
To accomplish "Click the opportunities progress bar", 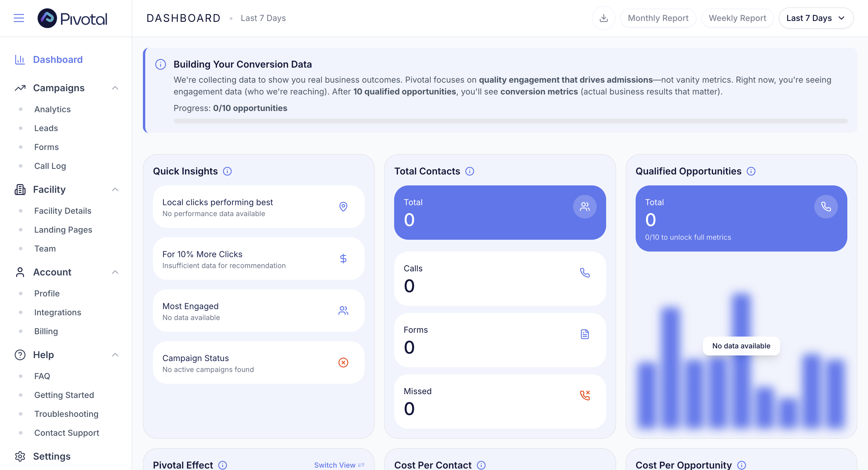I will (510, 121).
